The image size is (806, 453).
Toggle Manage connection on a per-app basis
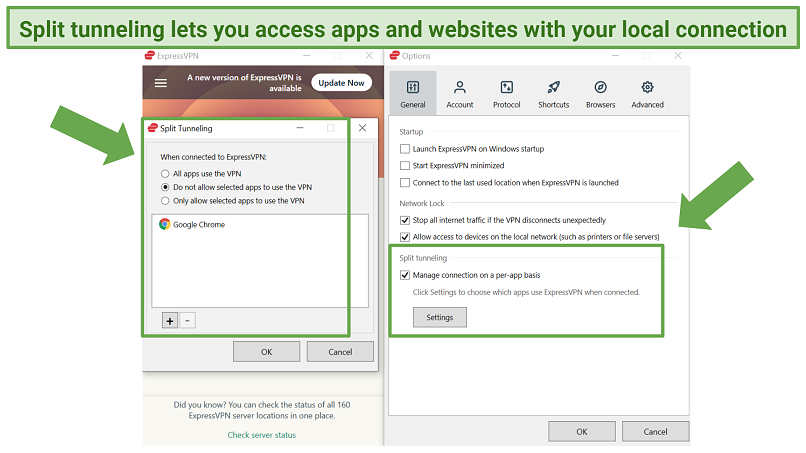(x=405, y=275)
